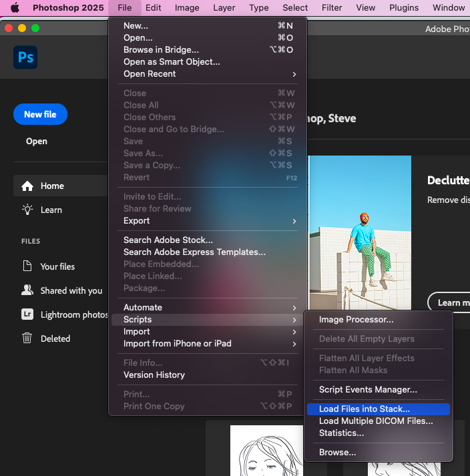Click the Photoshop Ps logo icon
Screen dimensions: 470x476
click(x=25, y=58)
